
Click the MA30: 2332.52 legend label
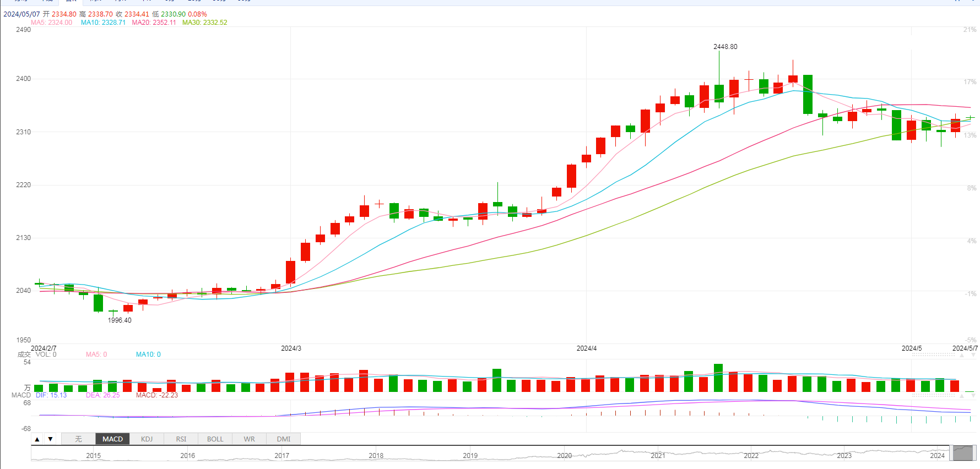[204, 23]
